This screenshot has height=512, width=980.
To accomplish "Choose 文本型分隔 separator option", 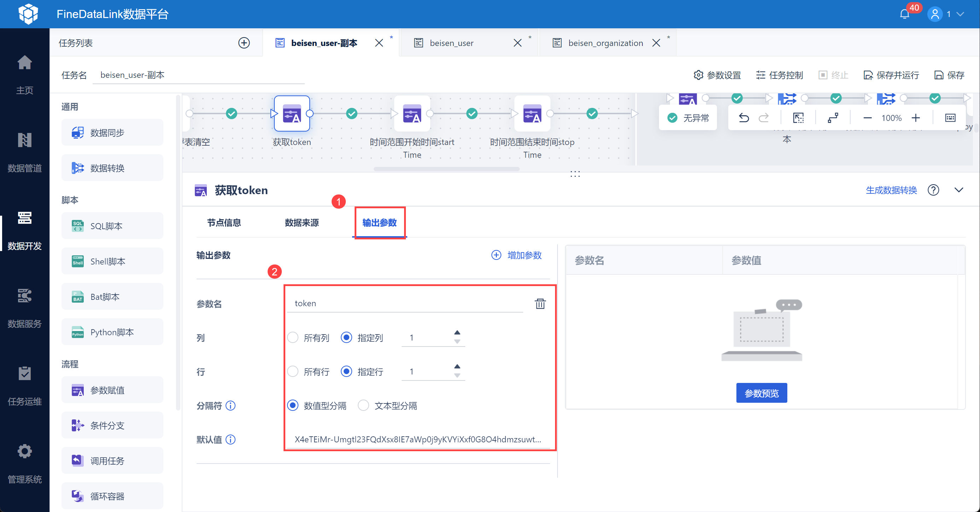I will click(363, 406).
